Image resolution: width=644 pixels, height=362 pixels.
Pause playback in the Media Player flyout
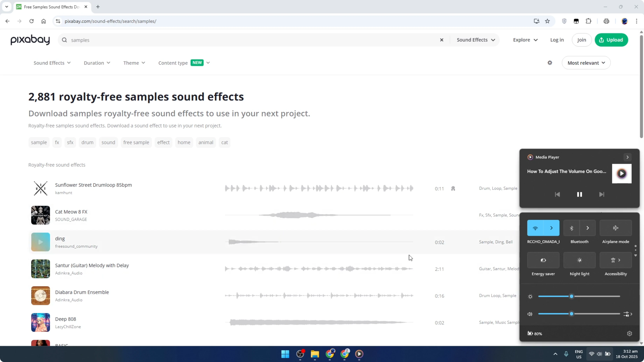[579, 194]
